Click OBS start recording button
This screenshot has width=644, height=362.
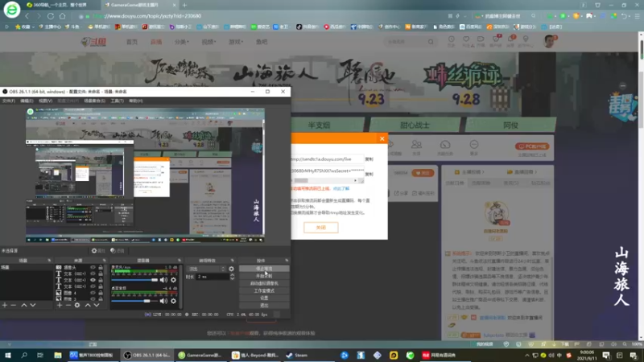(x=264, y=276)
